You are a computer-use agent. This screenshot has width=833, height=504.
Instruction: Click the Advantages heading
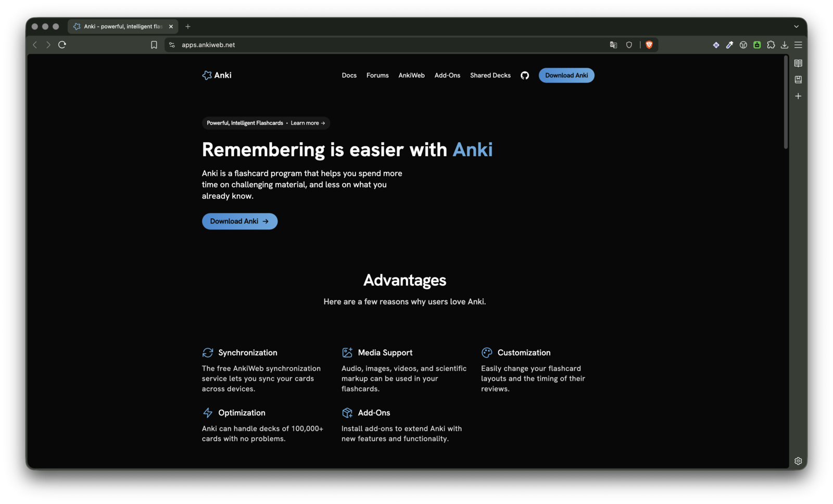coord(405,280)
